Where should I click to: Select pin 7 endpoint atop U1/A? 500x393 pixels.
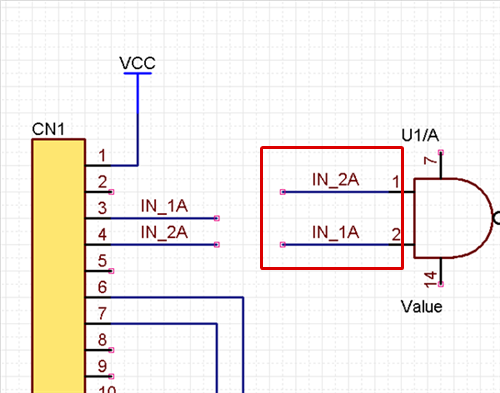(441, 153)
